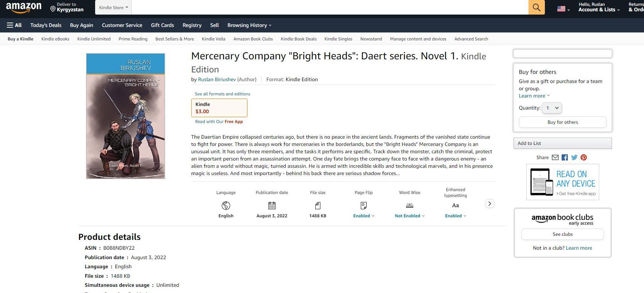Share the book on Facebook
The width and height of the screenshot is (644, 293).
[x=565, y=158]
